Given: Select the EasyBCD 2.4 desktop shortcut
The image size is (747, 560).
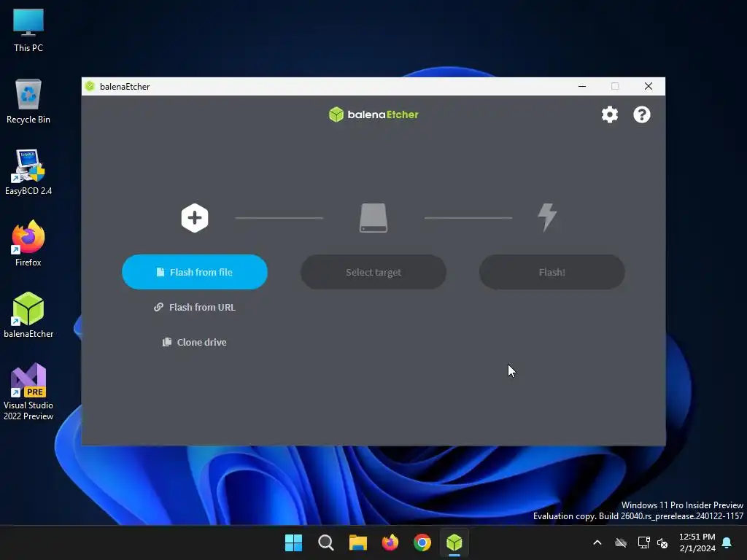Looking at the screenshot, I should (28, 172).
